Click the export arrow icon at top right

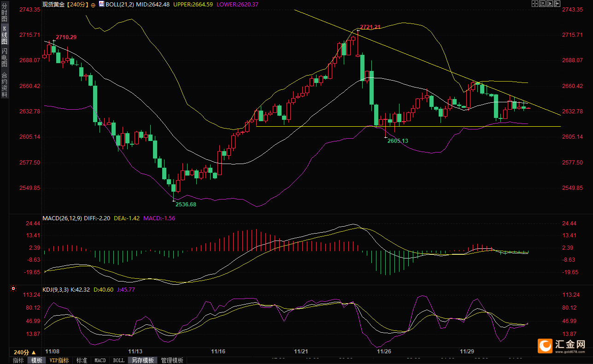(557, 4)
